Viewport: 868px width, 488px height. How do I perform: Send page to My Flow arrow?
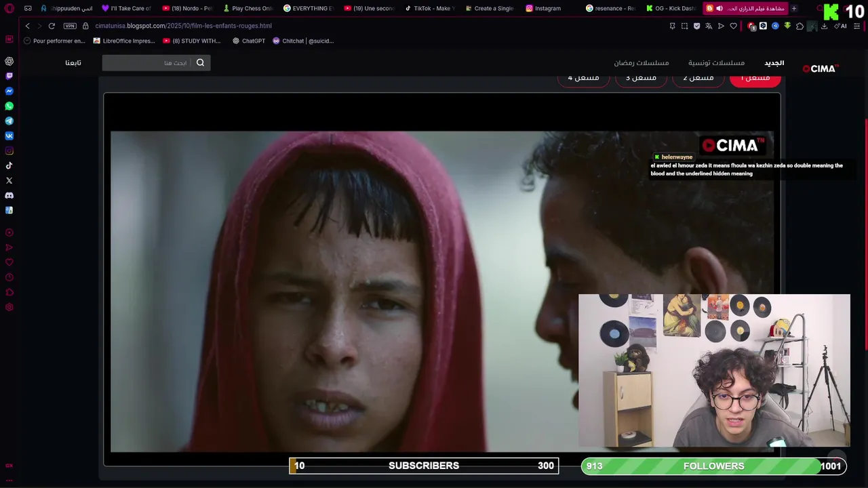coord(721,26)
